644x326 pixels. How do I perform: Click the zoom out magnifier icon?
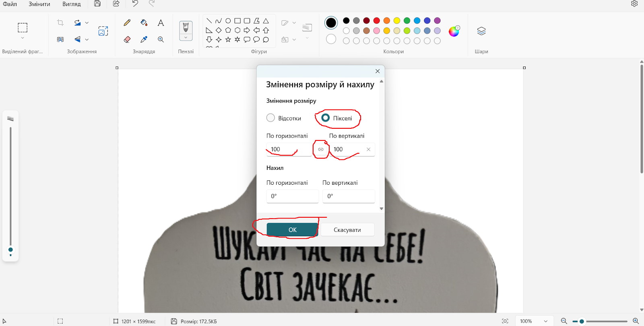coord(564,321)
